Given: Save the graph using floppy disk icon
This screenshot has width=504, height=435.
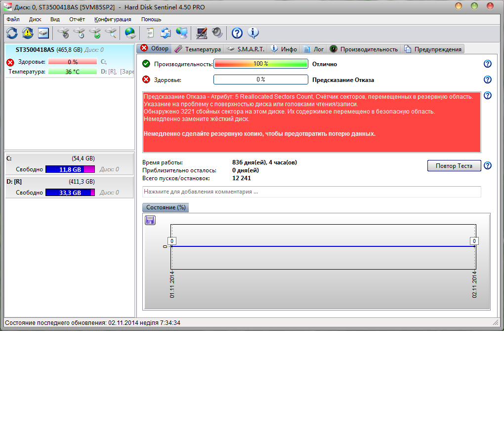Looking at the screenshot, I should click(x=150, y=220).
